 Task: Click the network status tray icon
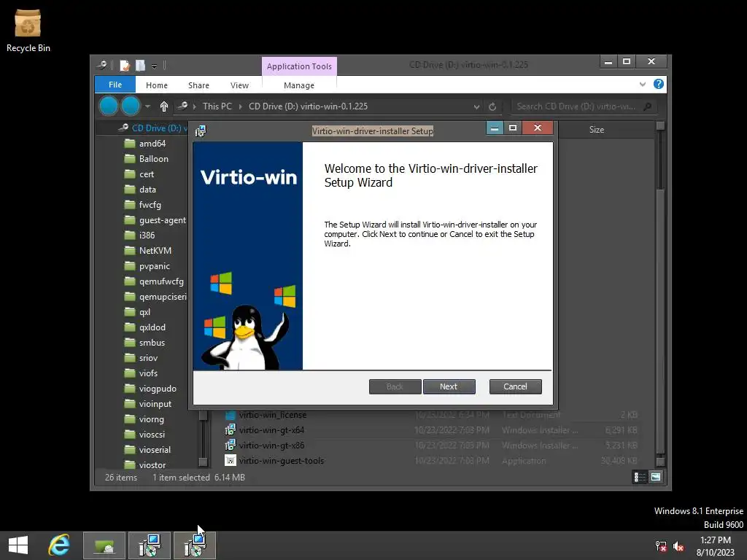[x=661, y=546]
